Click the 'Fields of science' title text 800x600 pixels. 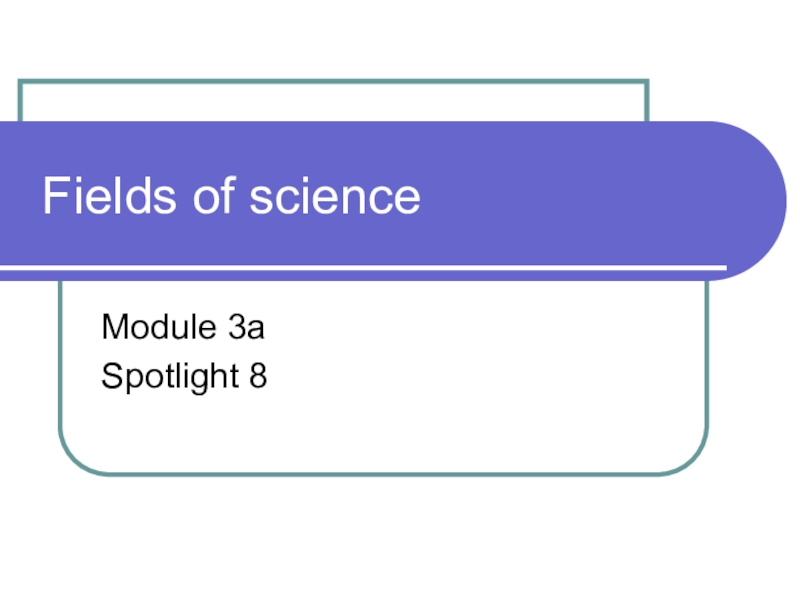[x=231, y=197]
